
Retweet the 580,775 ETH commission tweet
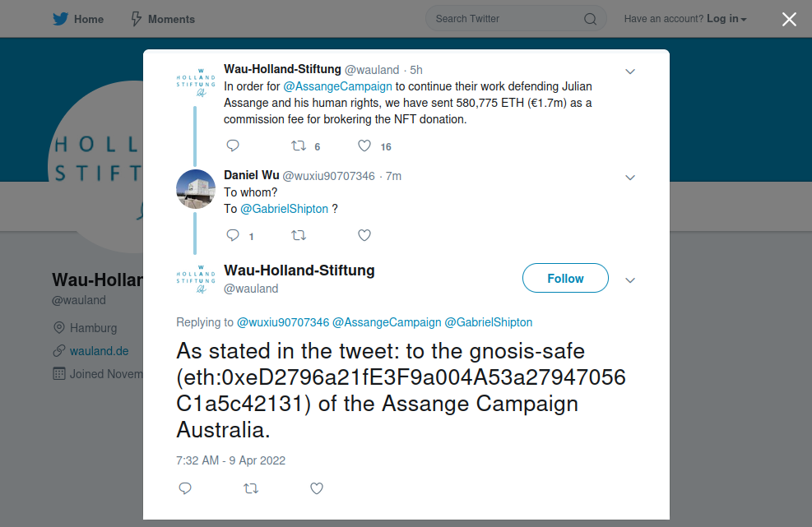(299, 146)
